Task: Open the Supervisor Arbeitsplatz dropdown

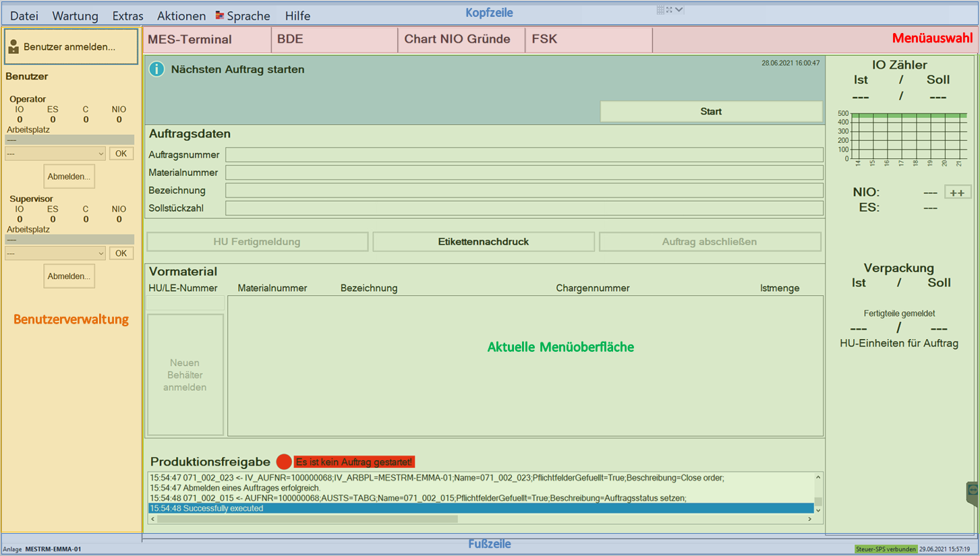Action: pyautogui.click(x=55, y=253)
